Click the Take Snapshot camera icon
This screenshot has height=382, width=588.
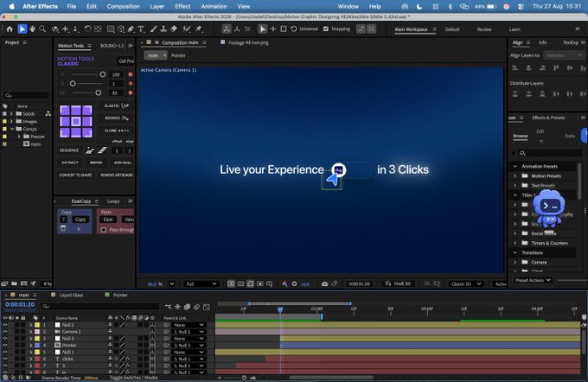point(325,283)
